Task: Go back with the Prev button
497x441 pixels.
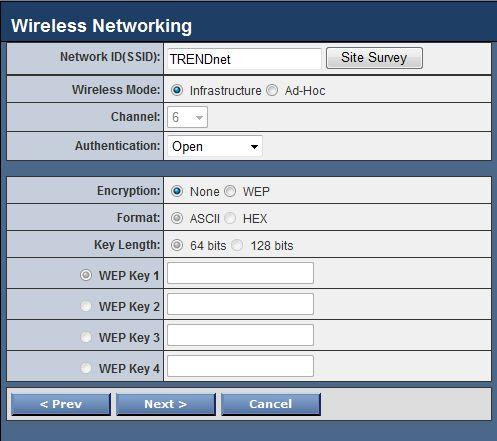Action: (61, 404)
